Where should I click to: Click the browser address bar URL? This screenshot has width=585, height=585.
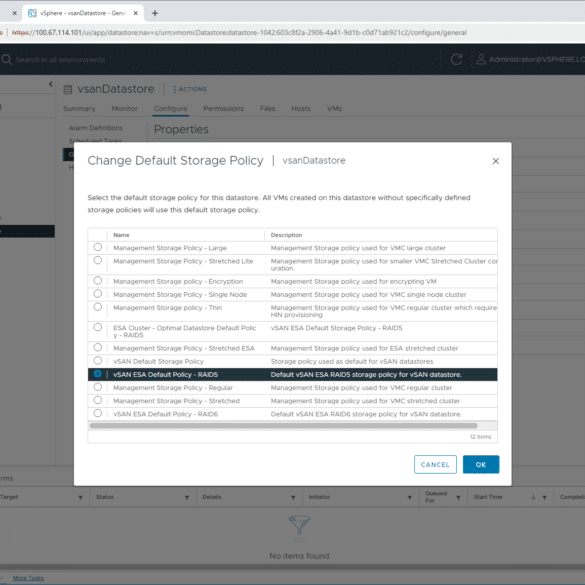pos(239,32)
